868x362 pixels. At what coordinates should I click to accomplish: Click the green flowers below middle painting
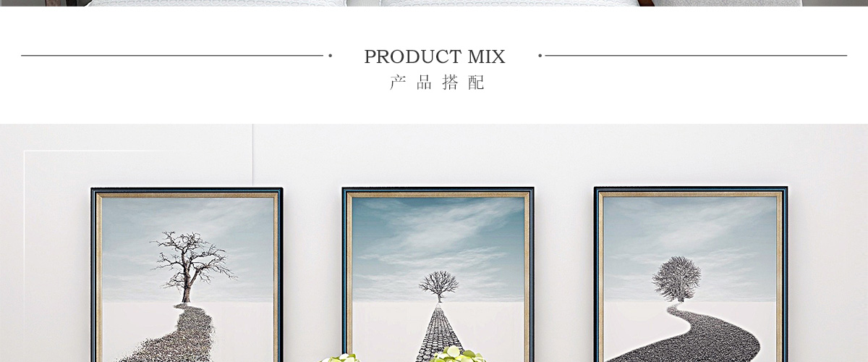pos(457,355)
